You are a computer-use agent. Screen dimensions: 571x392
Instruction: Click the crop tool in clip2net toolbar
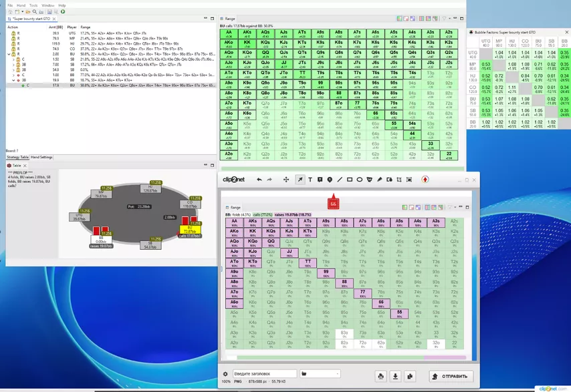coord(399,180)
